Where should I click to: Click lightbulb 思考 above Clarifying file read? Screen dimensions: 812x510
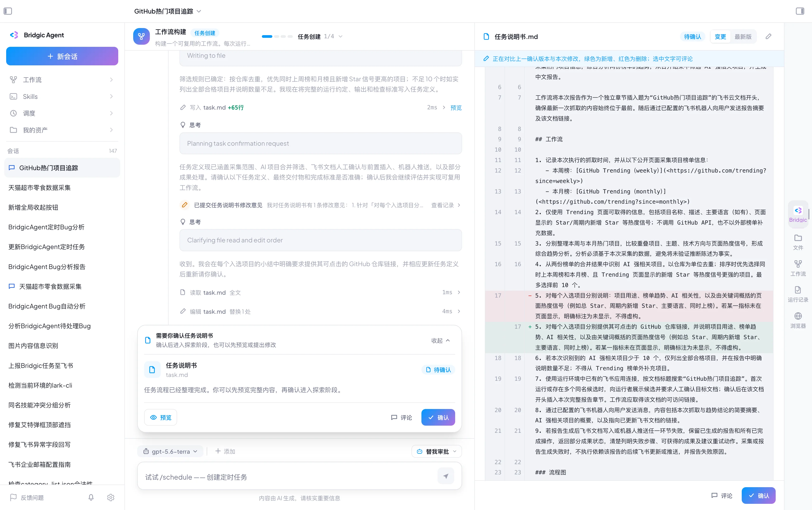[x=183, y=222]
